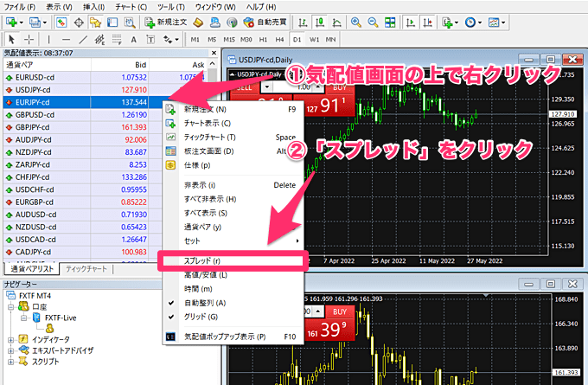Click スプレッド in the context menu
The image size is (588, 385).
click(x=203, y=260)
